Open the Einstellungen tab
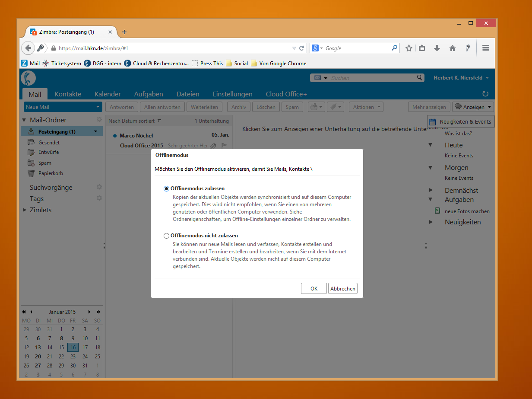532x399 pixels. (232, 94)
